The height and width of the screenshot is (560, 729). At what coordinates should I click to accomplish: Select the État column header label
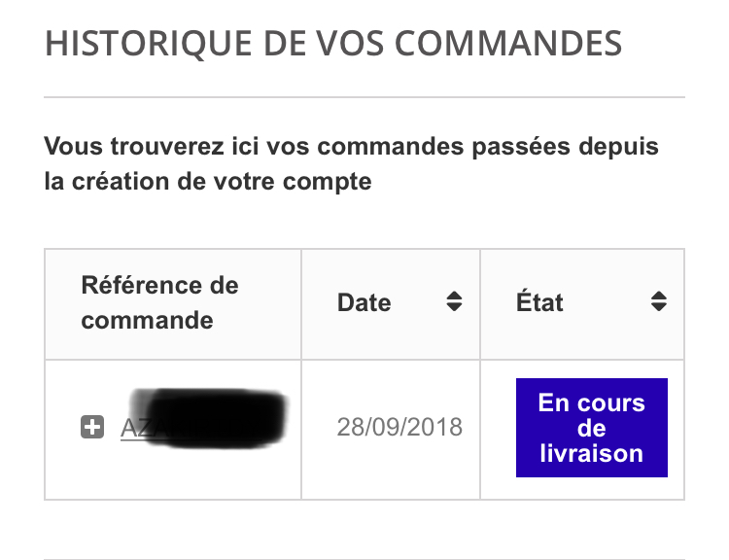(x=539, y=301)
